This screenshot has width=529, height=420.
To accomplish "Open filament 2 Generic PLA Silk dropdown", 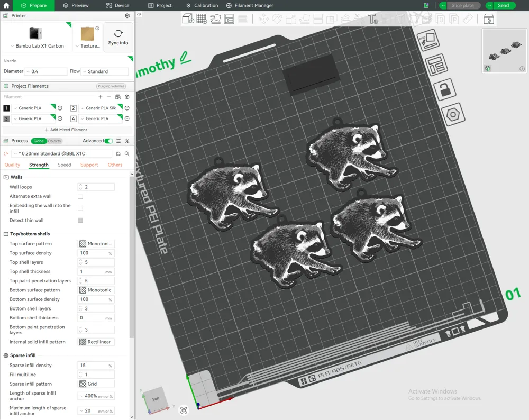I will [x=101, y=108].
